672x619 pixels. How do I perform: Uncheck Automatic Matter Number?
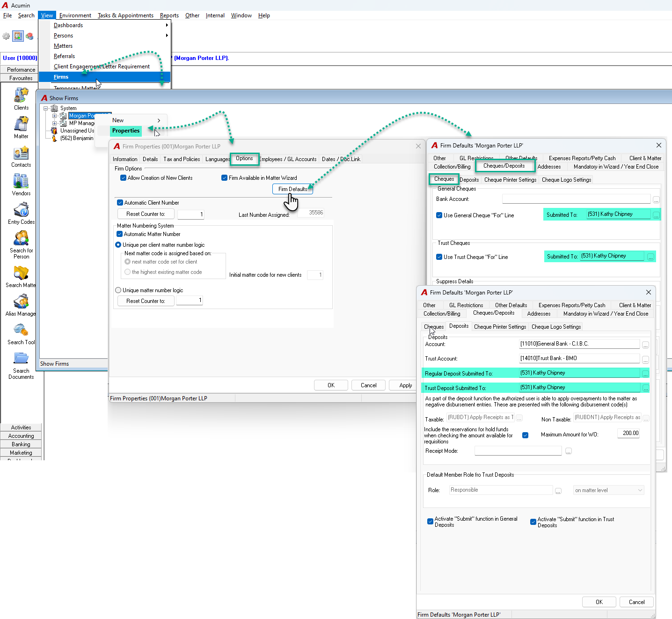(119, 234)
